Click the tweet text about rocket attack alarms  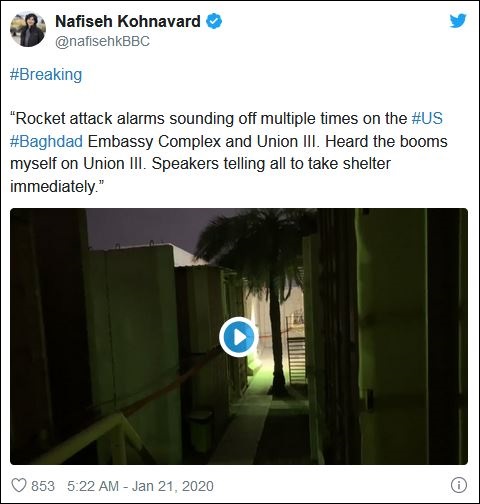tap(229, 152)
